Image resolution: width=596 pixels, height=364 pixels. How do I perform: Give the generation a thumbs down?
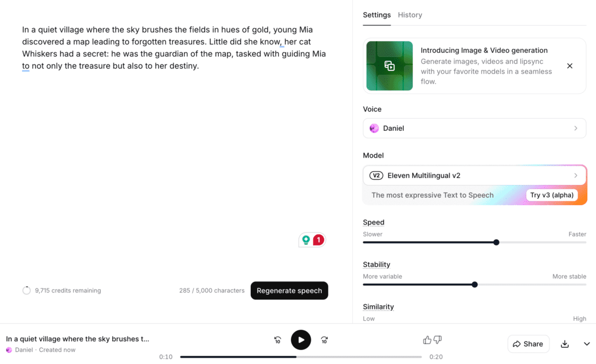point(437,339)
